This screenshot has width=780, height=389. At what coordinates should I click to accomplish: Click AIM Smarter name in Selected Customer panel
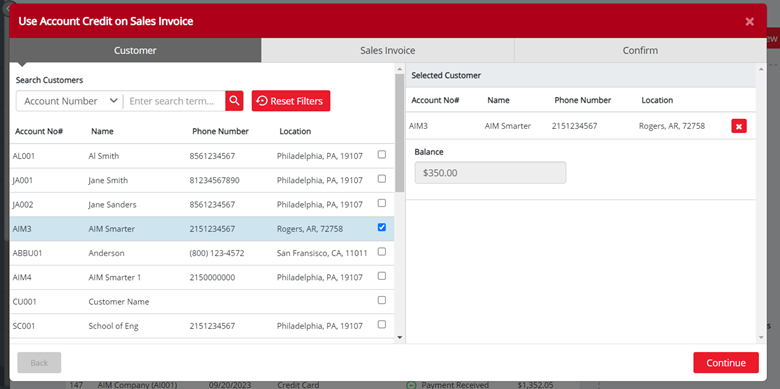click(508, 126)
